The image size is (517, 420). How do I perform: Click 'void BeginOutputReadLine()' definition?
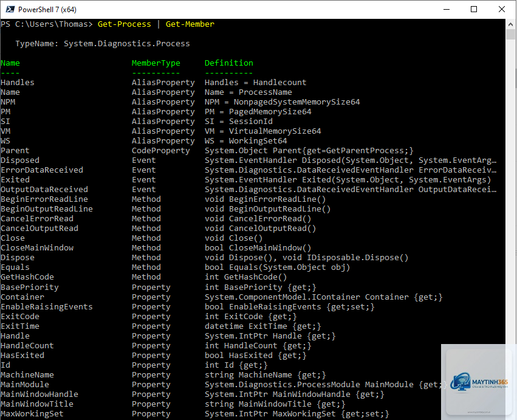click(267, 209)
